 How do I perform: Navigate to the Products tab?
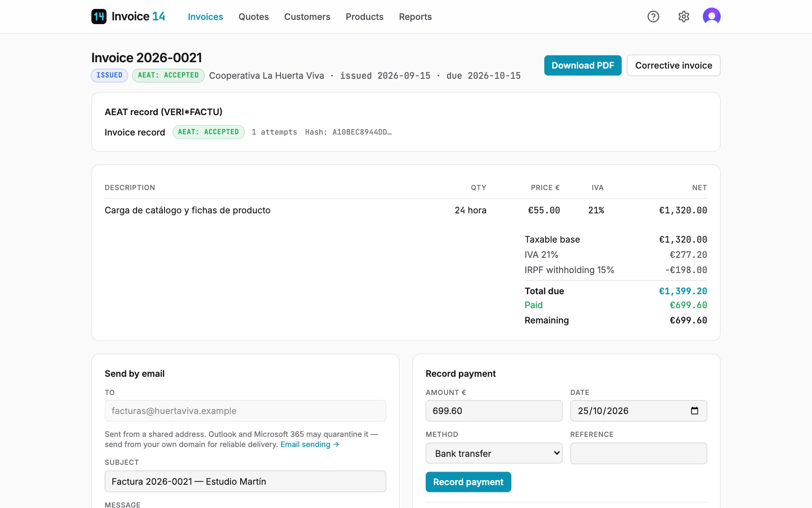coord(365,17)
